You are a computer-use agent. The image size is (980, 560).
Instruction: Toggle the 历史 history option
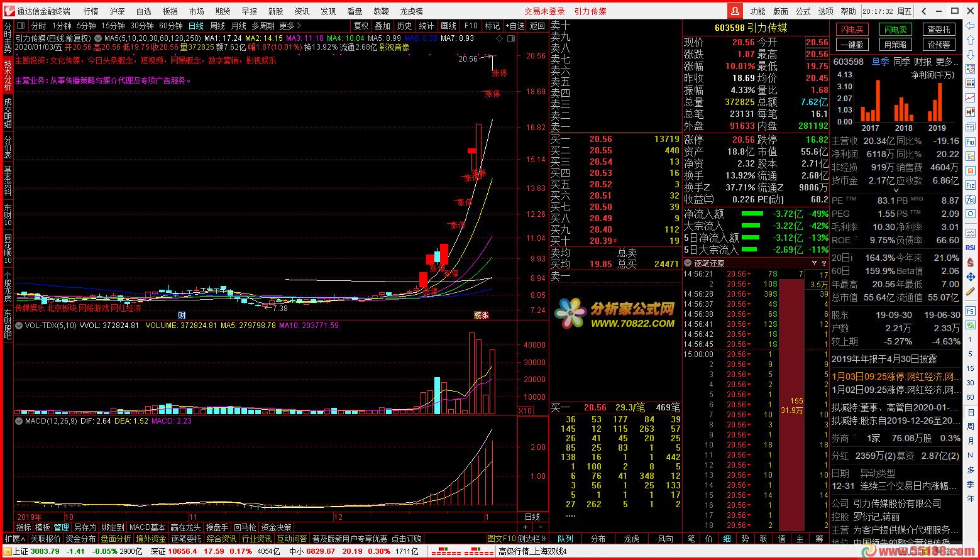point(404,26)
